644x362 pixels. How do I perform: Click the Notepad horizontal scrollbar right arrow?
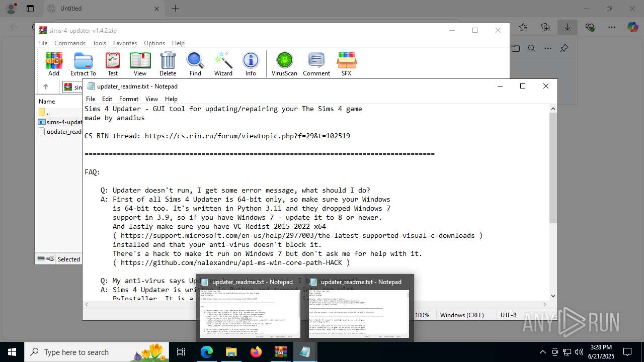545,304
